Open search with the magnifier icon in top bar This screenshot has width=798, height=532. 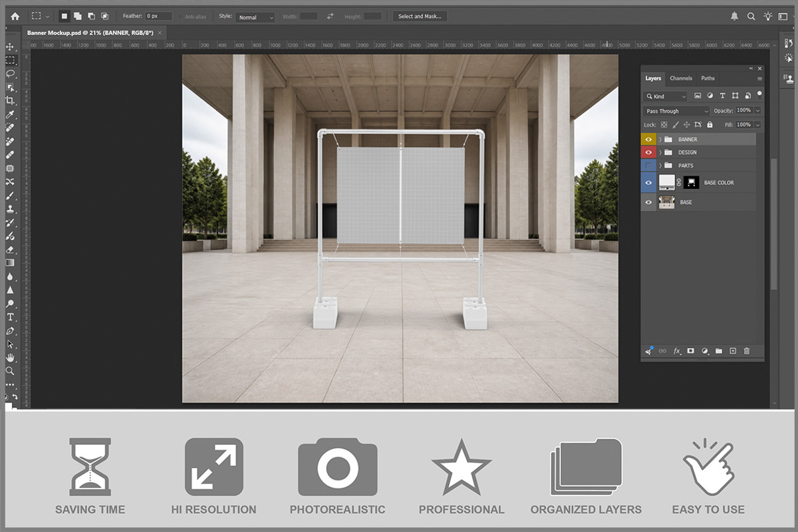[x=751, y=16]
